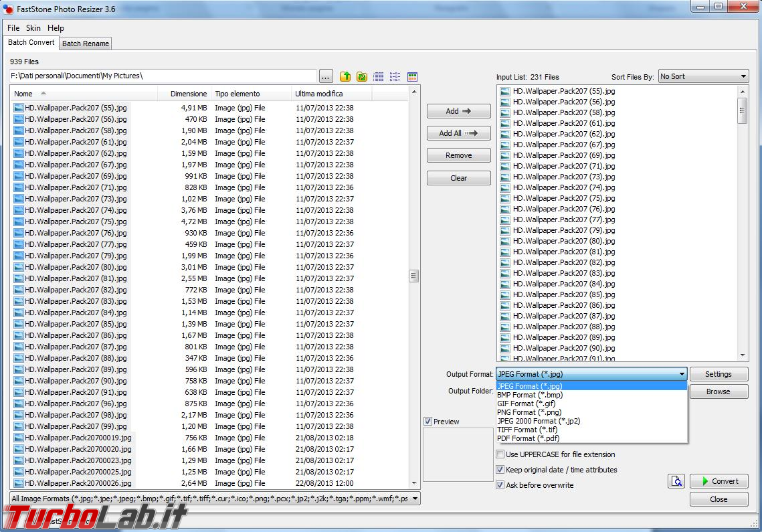The width and height of the screenshot is (762, 532).
Task: Open the conversion preview magnifier icon
Action: [x=676, y=481]
